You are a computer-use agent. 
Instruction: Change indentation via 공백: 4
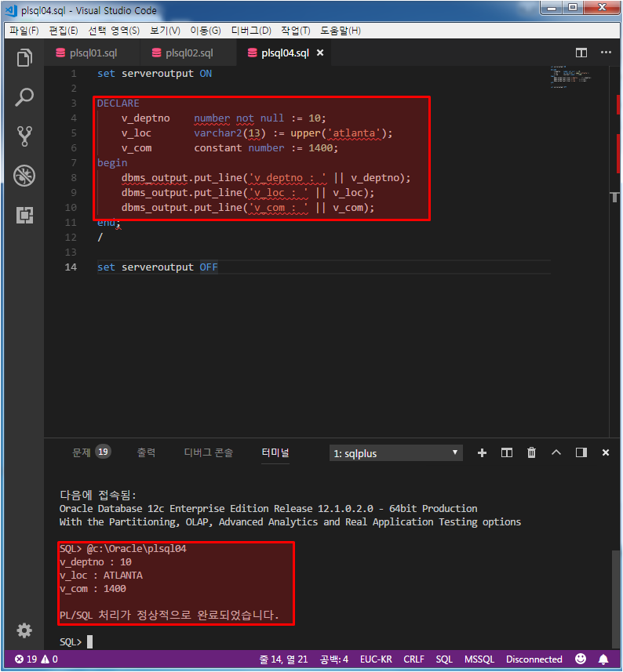pyautogui.click(x=334, y=659)
